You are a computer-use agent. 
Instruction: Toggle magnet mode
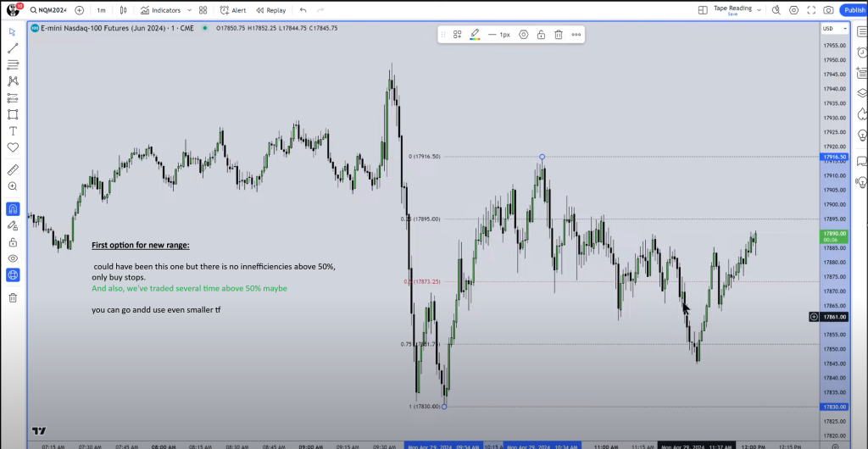[x=13, y=209]
